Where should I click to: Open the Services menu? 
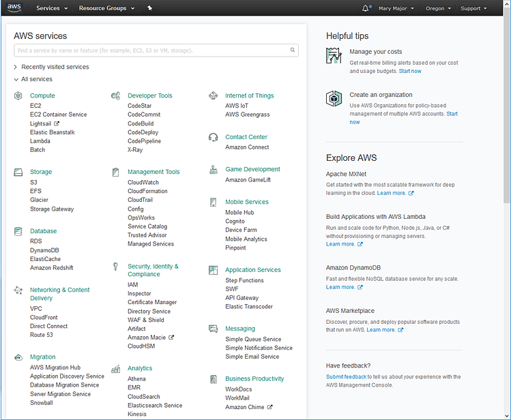(52, 8)
